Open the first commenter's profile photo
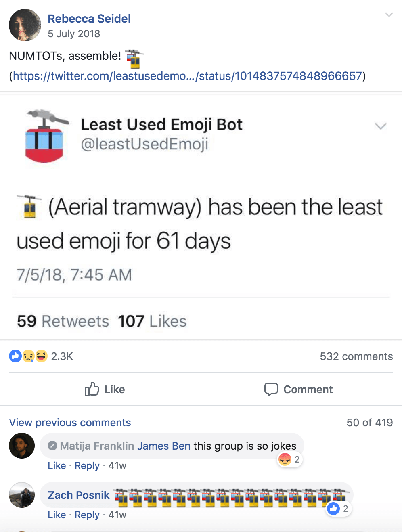This screenshot has width=402, height=532. point(22,446)
